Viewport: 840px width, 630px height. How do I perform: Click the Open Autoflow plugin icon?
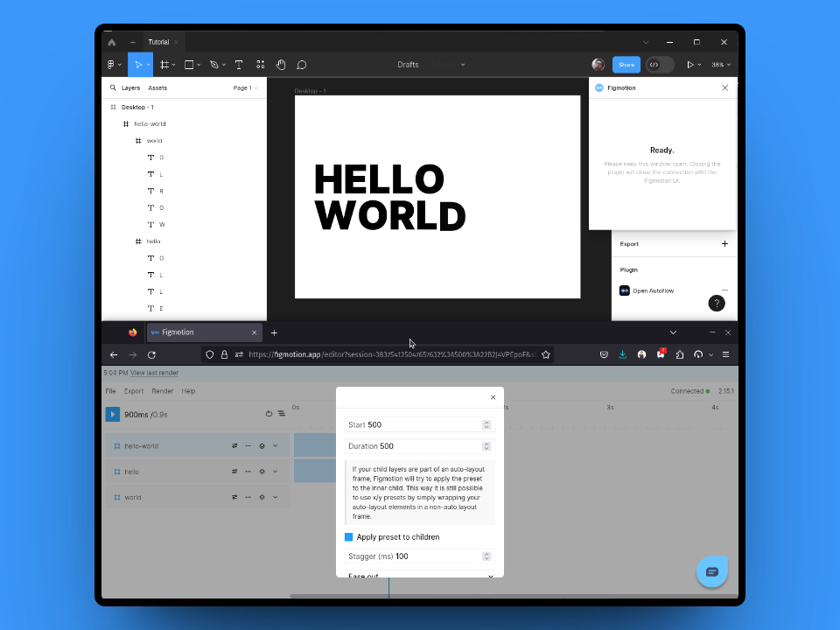[625, 290]
